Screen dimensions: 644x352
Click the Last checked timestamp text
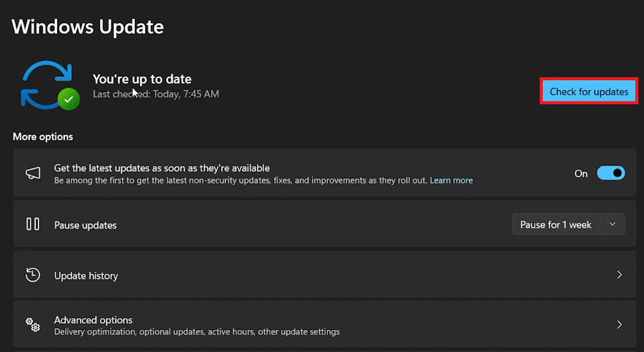(156, 94)
